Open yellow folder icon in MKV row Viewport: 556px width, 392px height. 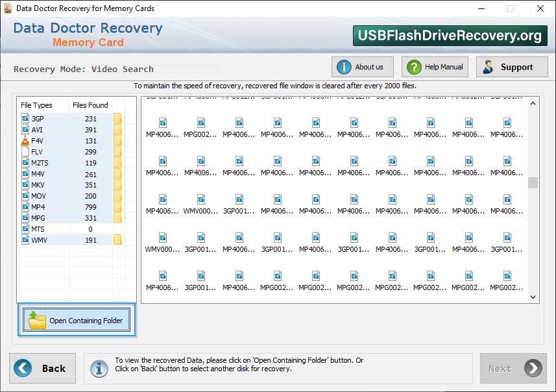[x=117, y=184]
